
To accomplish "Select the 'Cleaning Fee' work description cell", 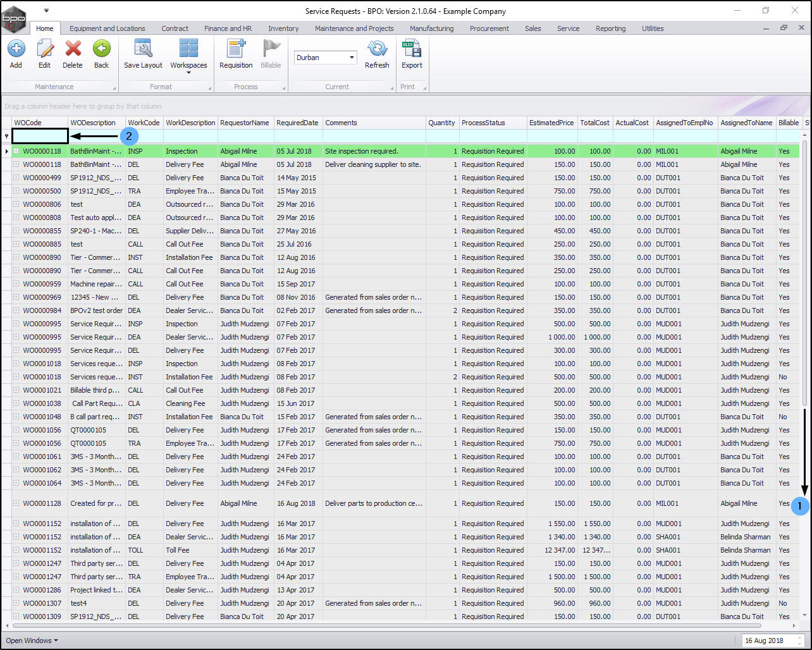I will click(191, 403).
